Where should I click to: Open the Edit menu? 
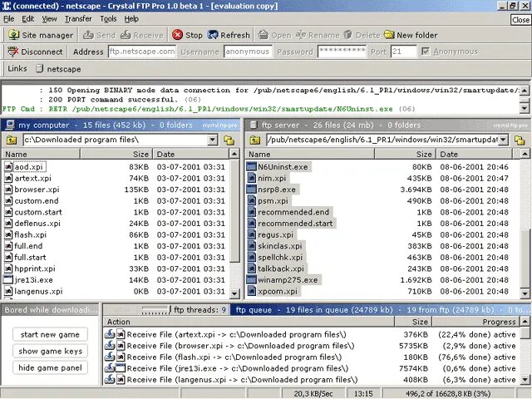[x=27, y=18]
